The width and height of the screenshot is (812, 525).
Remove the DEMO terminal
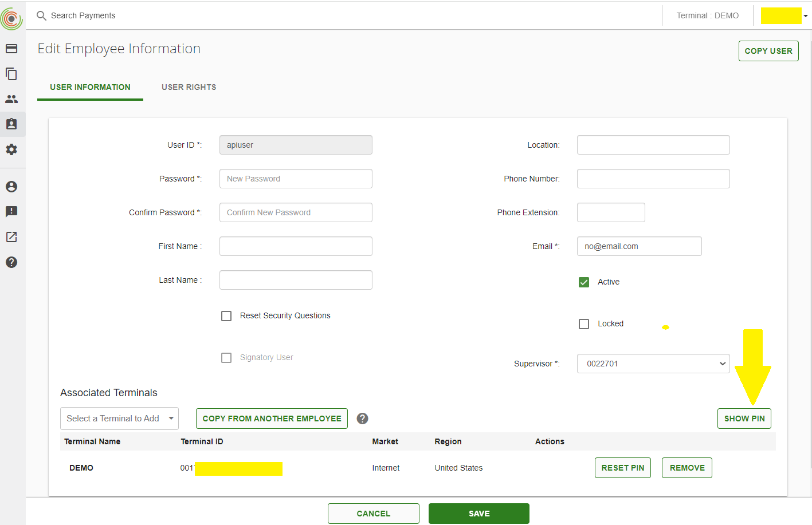tap(687, 468)
